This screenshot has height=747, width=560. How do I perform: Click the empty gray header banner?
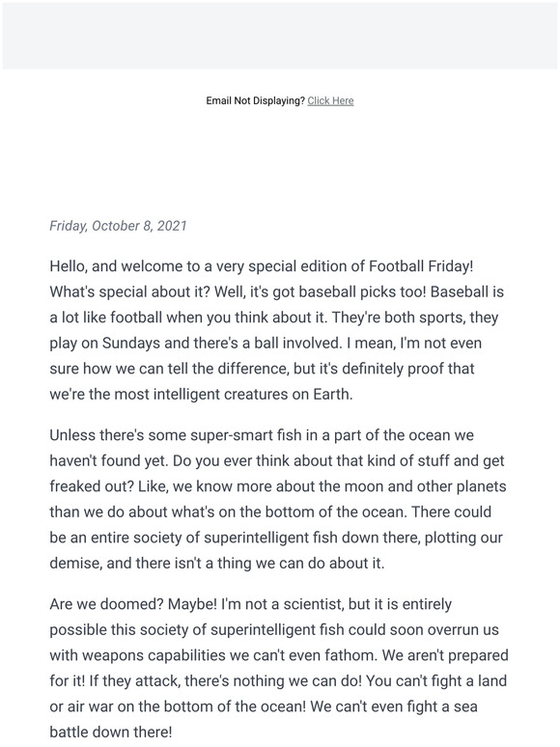280,36
